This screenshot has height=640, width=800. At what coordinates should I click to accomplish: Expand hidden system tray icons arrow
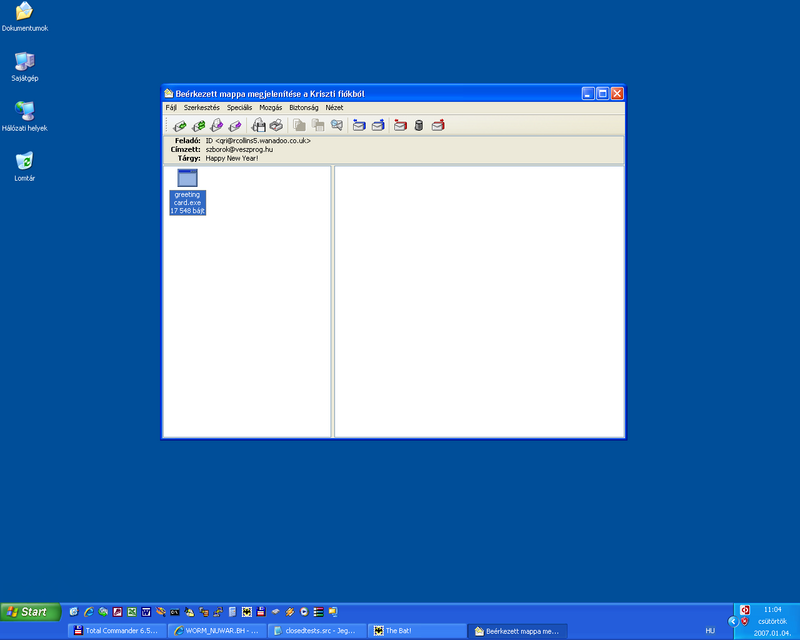[x=732, y=621]
